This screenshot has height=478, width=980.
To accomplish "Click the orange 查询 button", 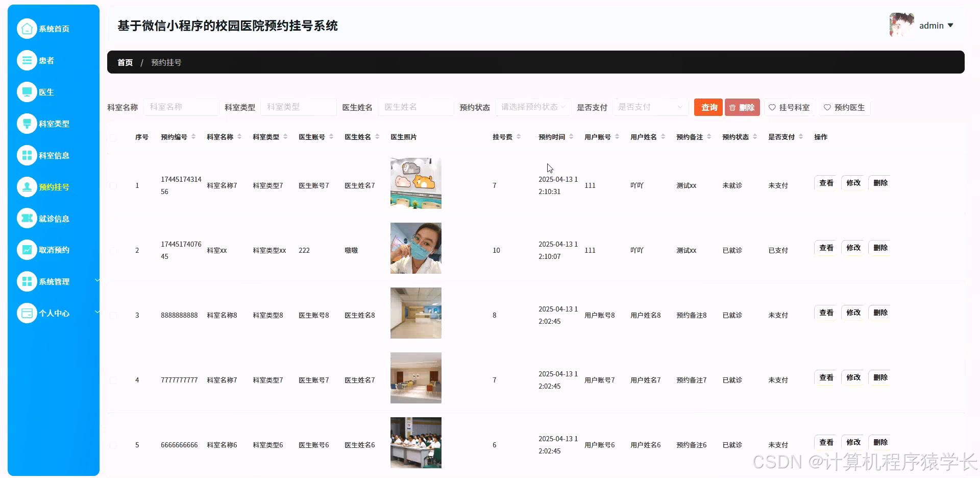I will tap(708, 107).
